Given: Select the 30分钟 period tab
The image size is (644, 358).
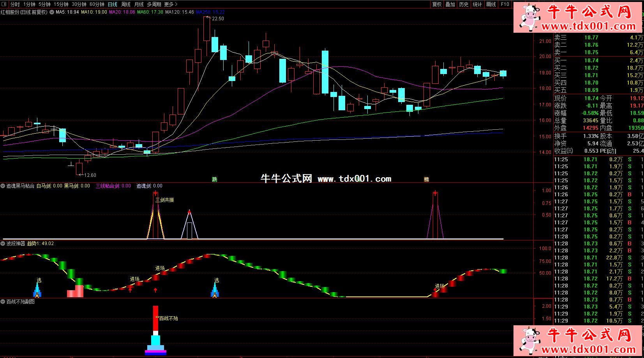Looking at the screenshot, I should click(79, 4).
